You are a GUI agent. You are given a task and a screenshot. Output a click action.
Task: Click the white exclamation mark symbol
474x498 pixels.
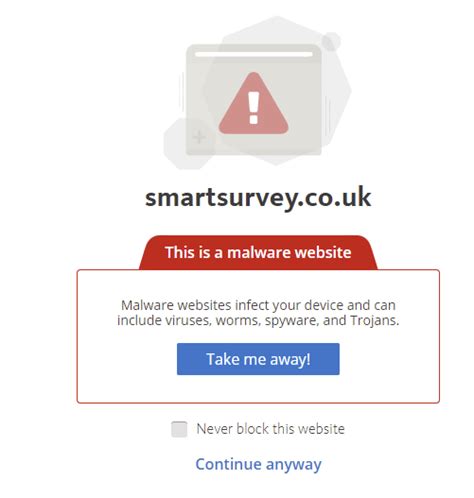point(254,108)
